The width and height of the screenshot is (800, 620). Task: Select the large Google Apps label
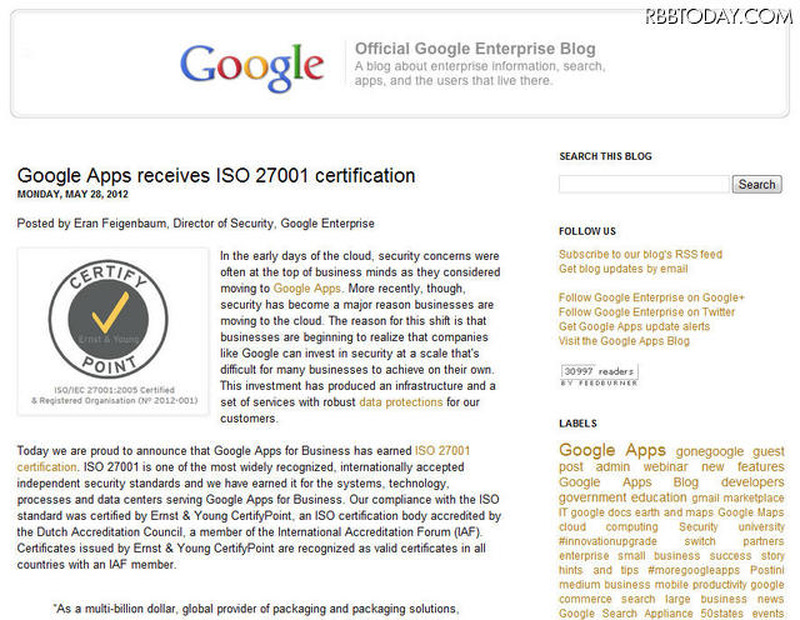(612, 450)
